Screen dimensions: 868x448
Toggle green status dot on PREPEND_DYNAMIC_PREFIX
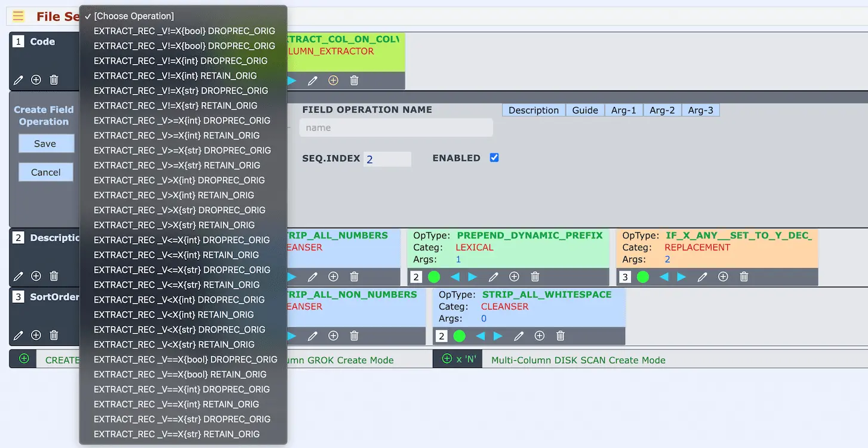[434, 277]
